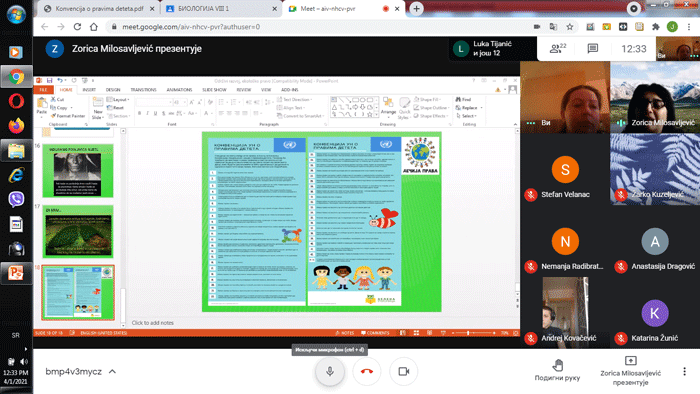Open the INSERT ribbon tab
The width and height of the screenshot is (700, 394).
pyautogui.click(x=89, y=90)
